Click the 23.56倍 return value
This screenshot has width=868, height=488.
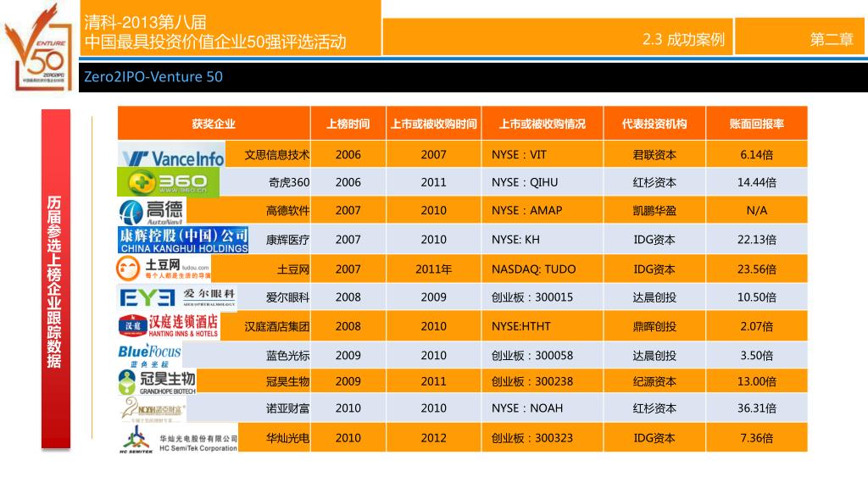(x=757, y=269)
